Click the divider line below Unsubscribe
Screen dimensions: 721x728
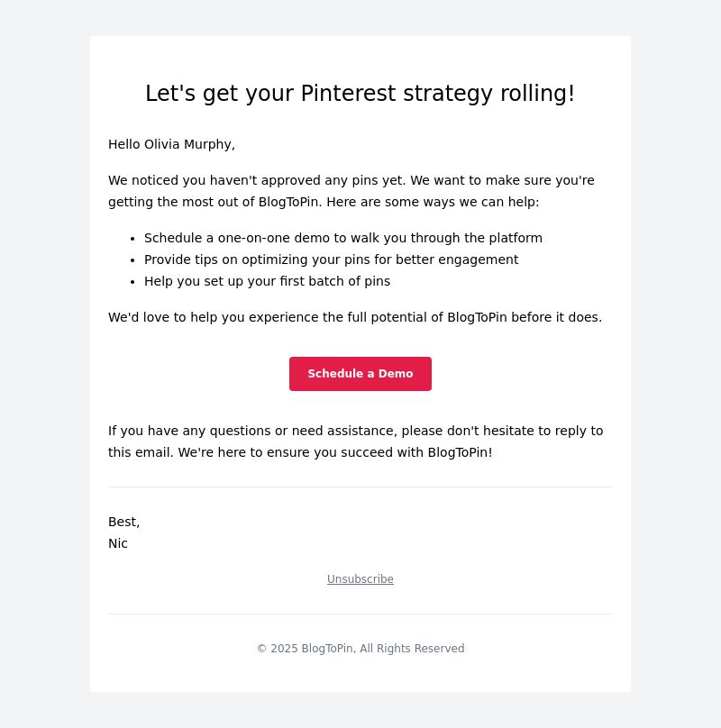click(x=360, y=614)
